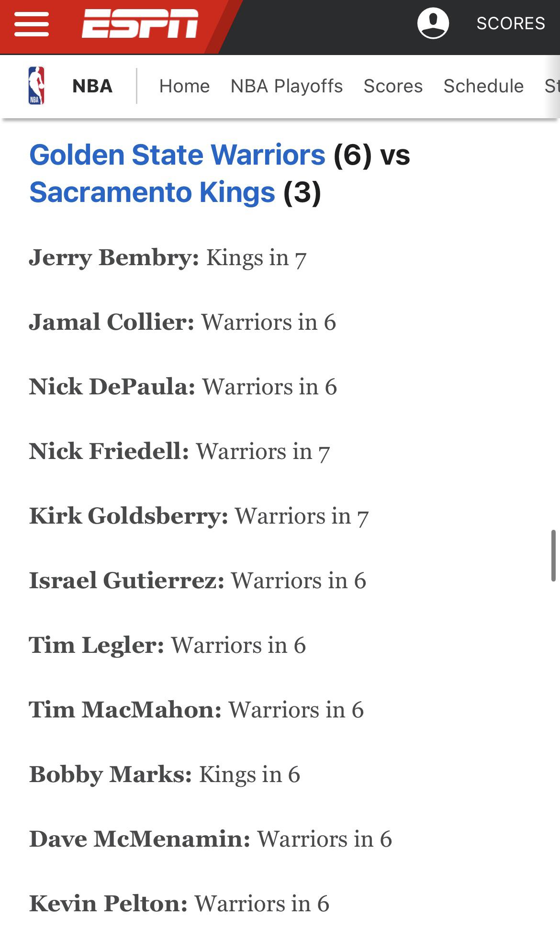Open the Schedule tab

(x=483, y=86)
